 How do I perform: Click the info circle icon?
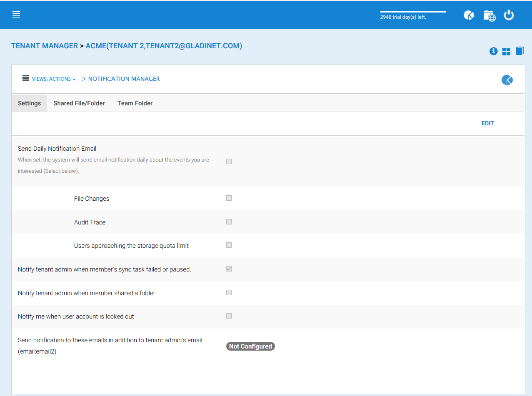click(493, 51)
